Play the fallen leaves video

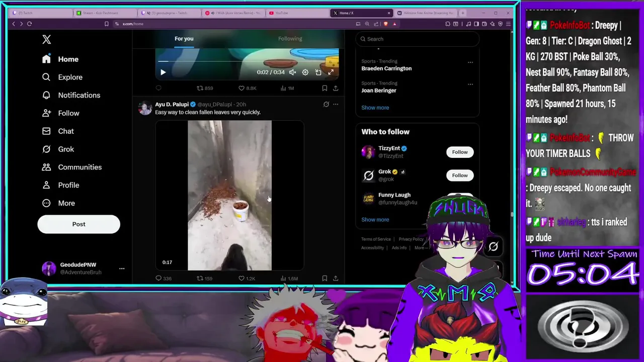(x=229, y=196)
